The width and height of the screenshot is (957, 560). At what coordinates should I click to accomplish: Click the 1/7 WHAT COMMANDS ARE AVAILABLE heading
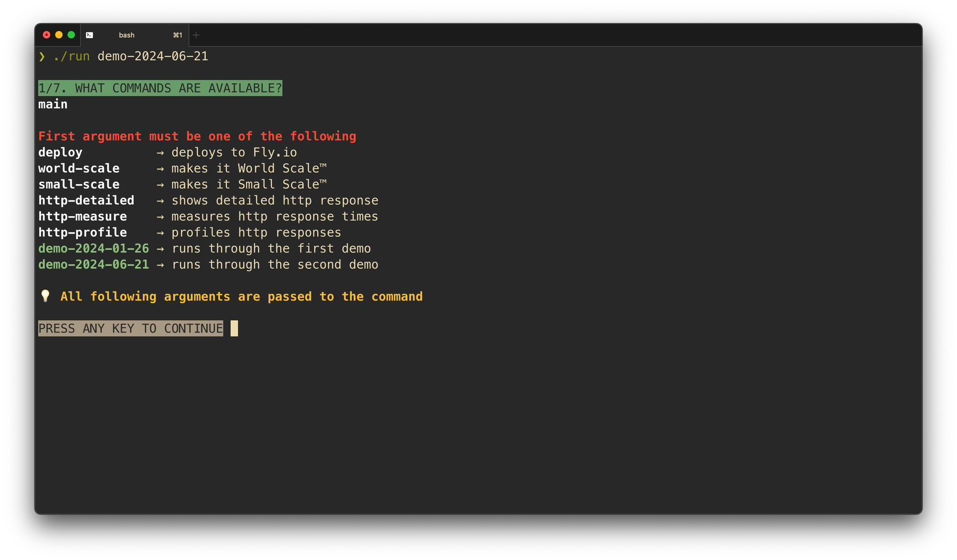[160, 88]
